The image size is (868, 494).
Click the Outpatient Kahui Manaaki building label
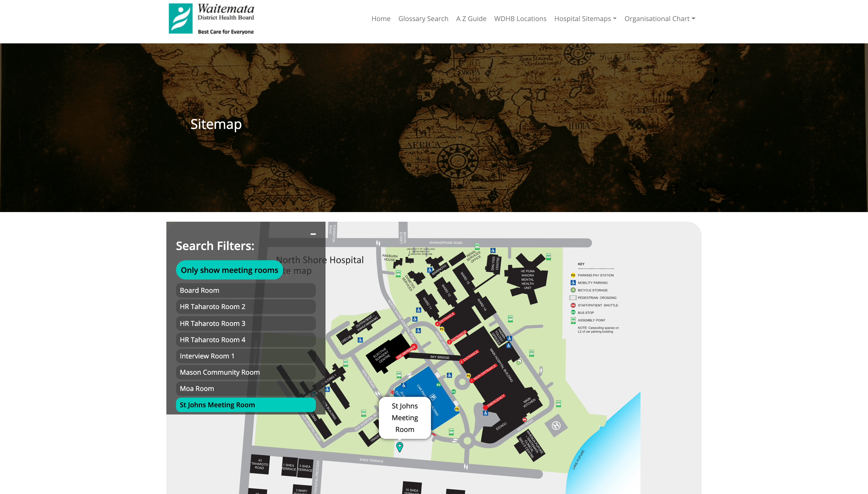click(x=366, y=322)
